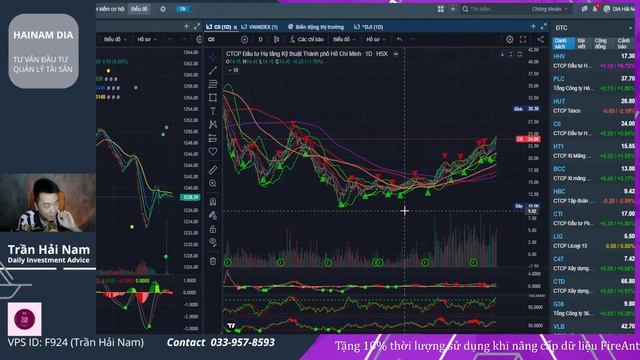This screenshot has height=360, width=640.
Task: Toggle lock all drawing tools
Action: (x=213, y=229)
